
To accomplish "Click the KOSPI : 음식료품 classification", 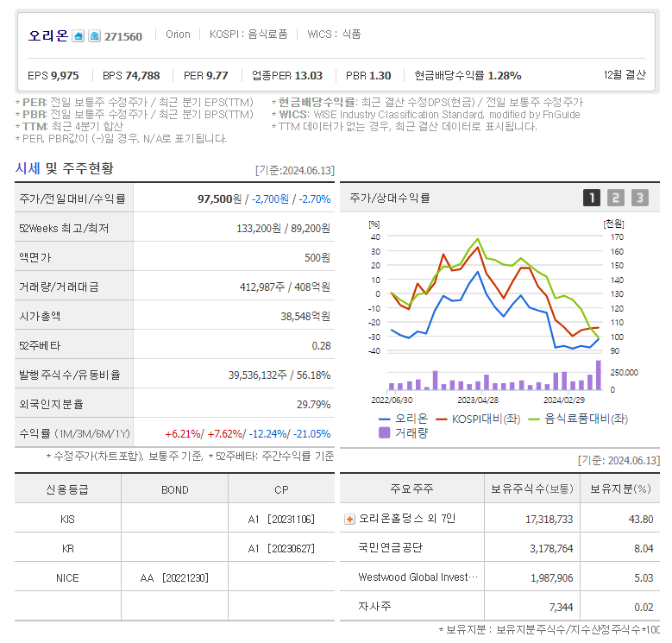I will (x=248, y=35).
